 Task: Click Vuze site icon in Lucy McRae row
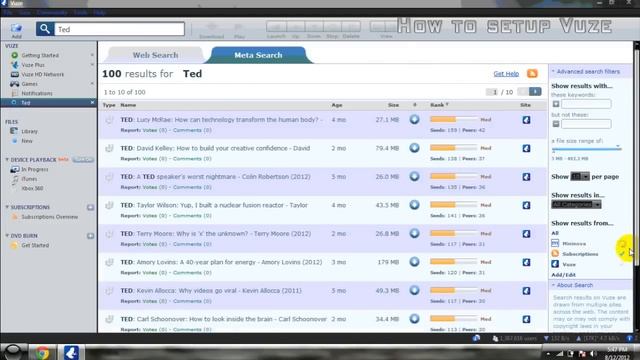pos(527,120)
